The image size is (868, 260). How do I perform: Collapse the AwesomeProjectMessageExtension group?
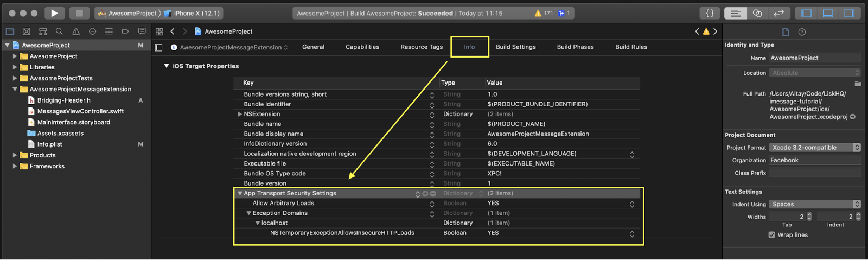(15, 90)
